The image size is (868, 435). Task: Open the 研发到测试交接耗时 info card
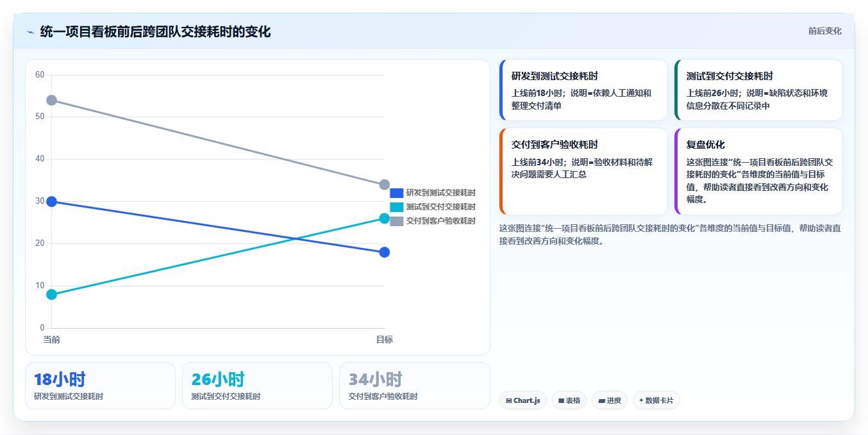[x=583, y=90]
